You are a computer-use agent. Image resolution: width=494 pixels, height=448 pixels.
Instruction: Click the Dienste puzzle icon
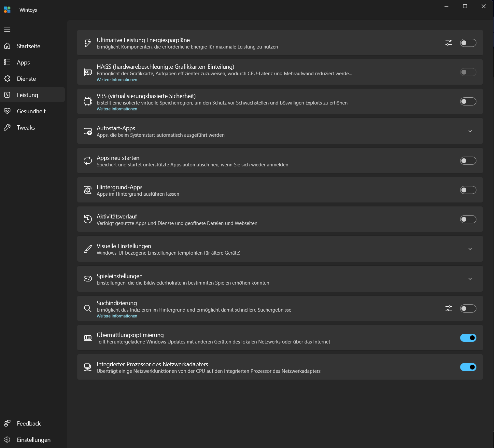(7, 78)
